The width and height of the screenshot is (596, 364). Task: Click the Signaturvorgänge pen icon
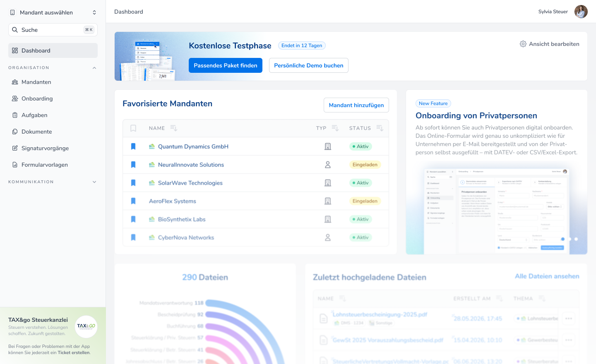[15, 148]
